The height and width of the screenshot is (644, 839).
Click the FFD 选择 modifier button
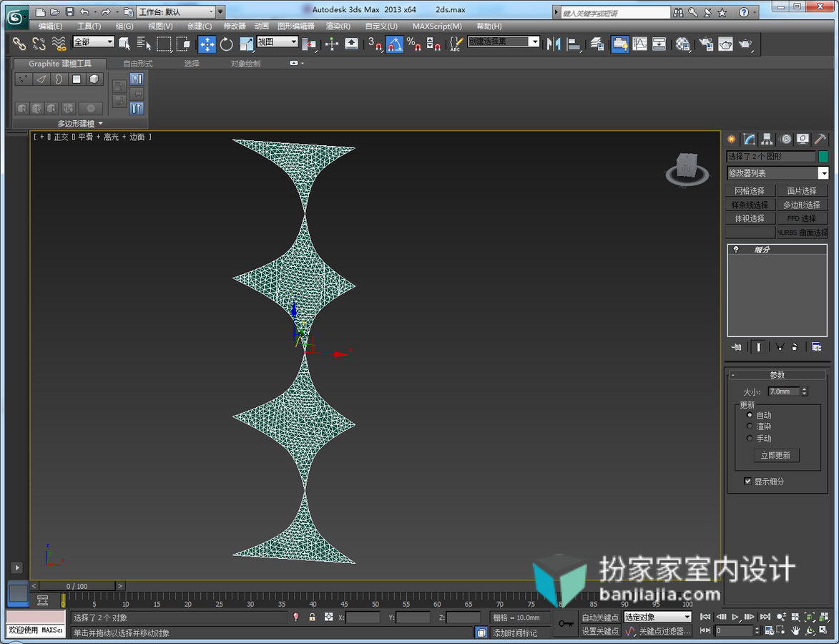tap(802, 218)
